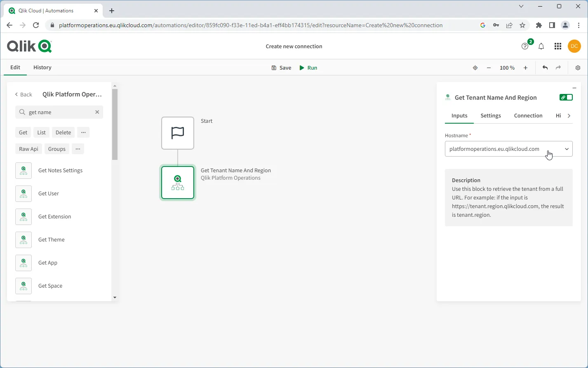Viewport: 588px width, 368px height.
Task: Open the Qlik app launcher grid
Action: [558, 46]
